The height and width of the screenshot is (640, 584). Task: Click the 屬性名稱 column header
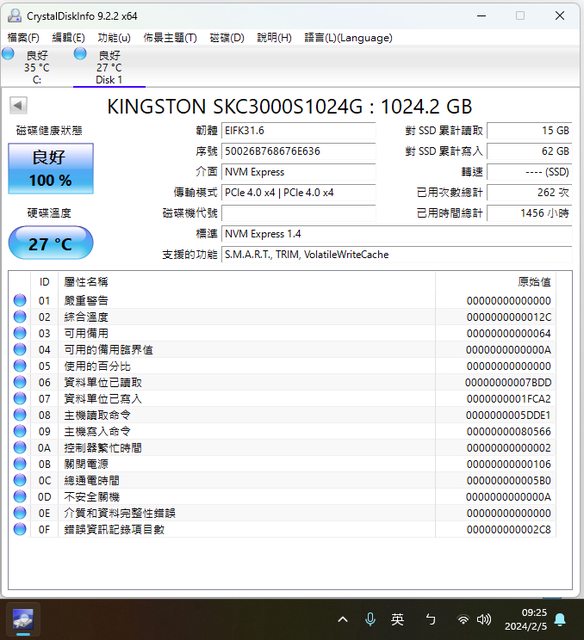point(247,282)
